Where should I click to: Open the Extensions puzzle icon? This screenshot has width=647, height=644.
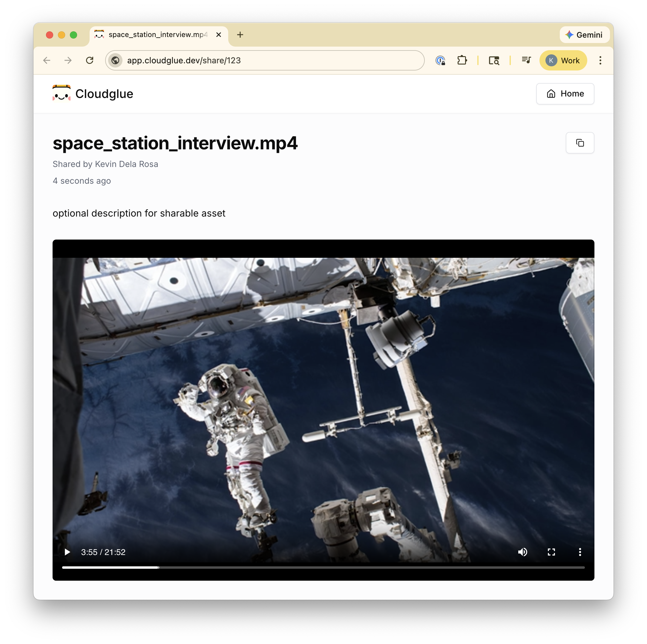pyautogui.click(x=462, y=61)
